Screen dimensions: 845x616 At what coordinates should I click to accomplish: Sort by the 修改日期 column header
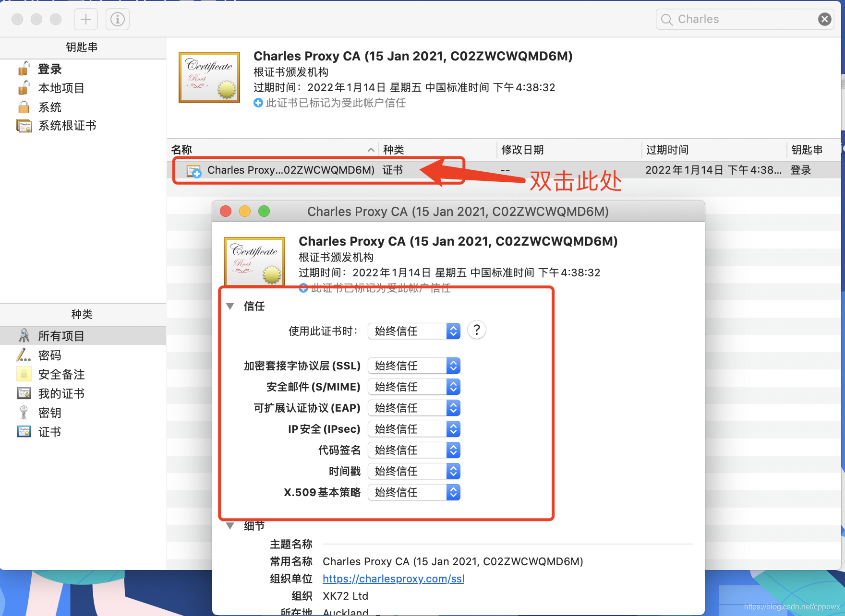[569, 150]
